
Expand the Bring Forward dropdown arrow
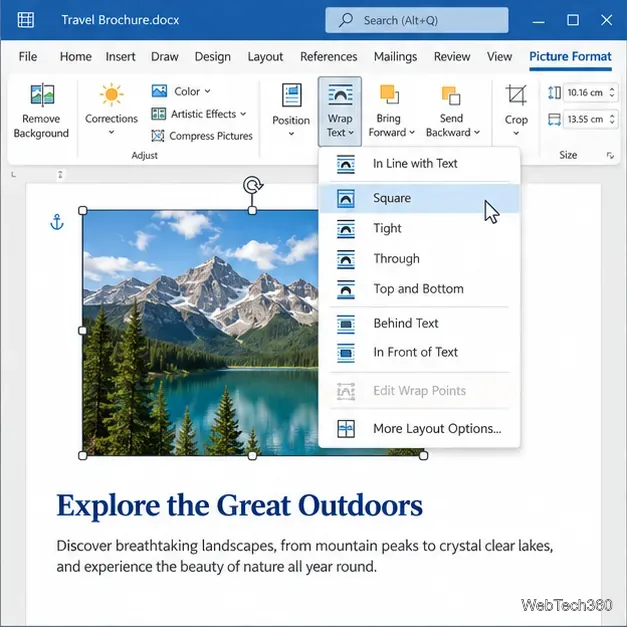(412, 132)
